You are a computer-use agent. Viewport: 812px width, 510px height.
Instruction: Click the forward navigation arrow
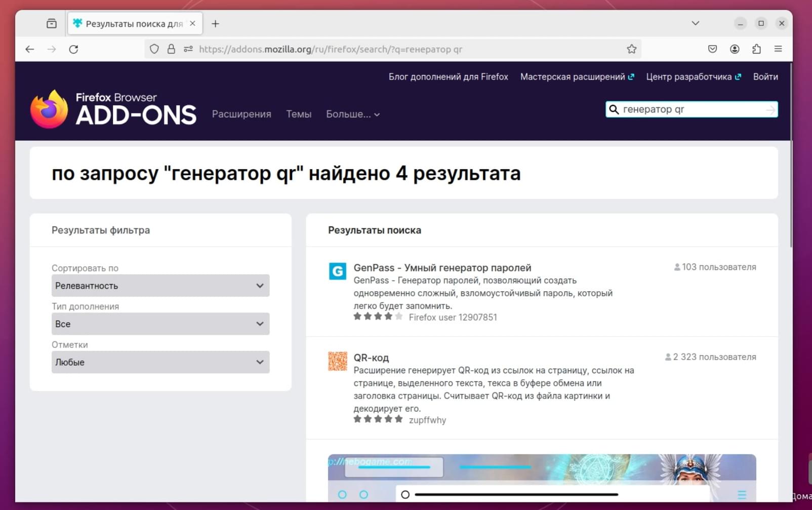point(52,49)
